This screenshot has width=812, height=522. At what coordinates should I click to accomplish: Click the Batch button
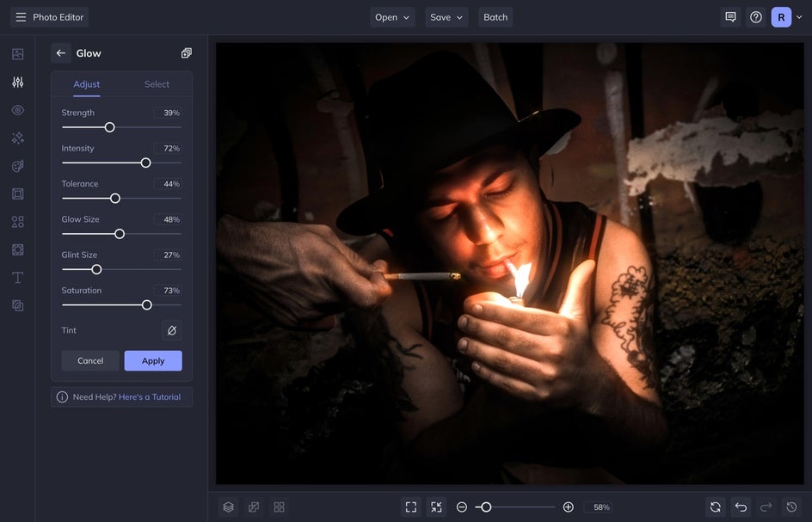tap(495, 17)
